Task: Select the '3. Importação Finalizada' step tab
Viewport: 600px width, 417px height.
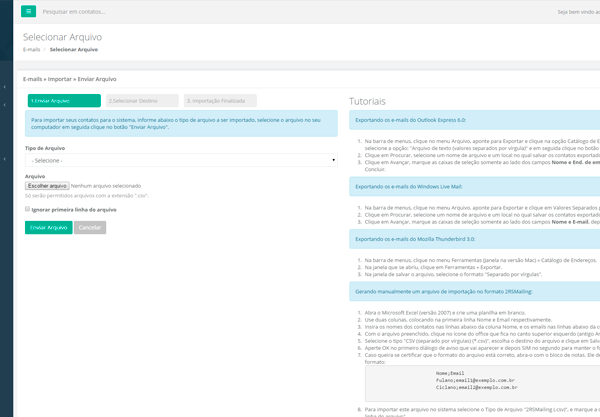Action: 220,101
